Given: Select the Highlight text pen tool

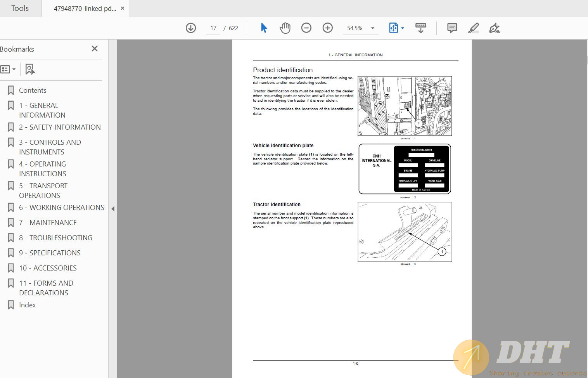Looking at the screenshot, I should [x=474, y=28].
